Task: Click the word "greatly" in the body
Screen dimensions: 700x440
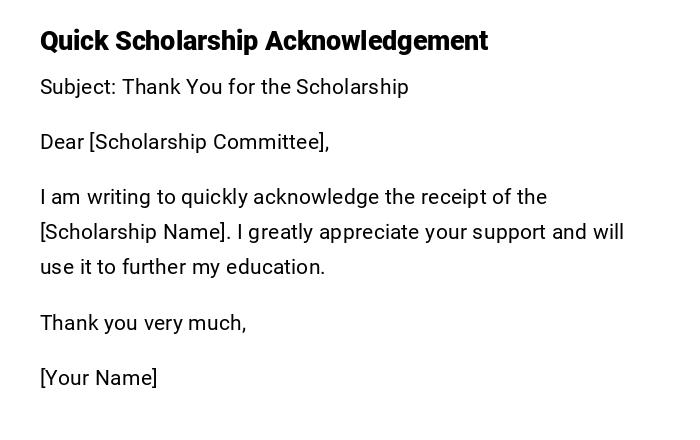Action: [282, 232]
